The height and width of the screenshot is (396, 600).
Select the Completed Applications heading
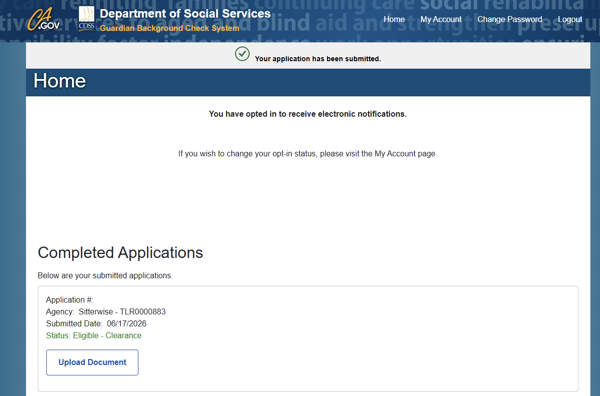tap(120, 253)
